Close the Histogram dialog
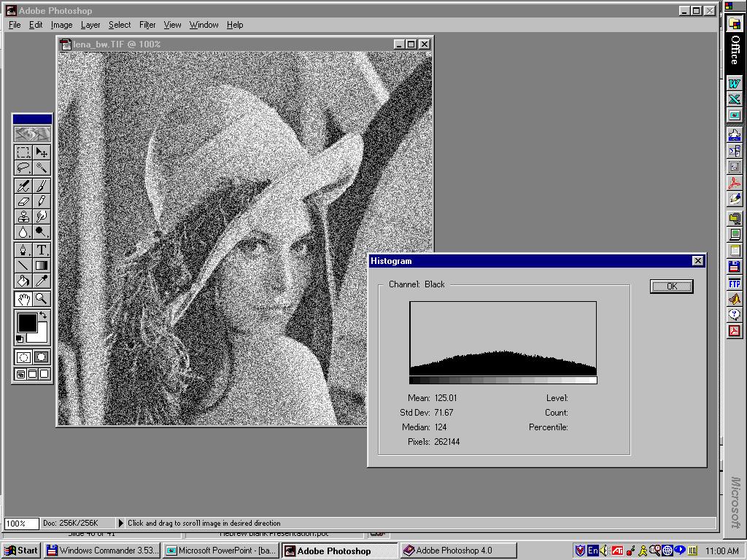Image resolution: width=747 pixels, height=560 pixels. point(697,260)
